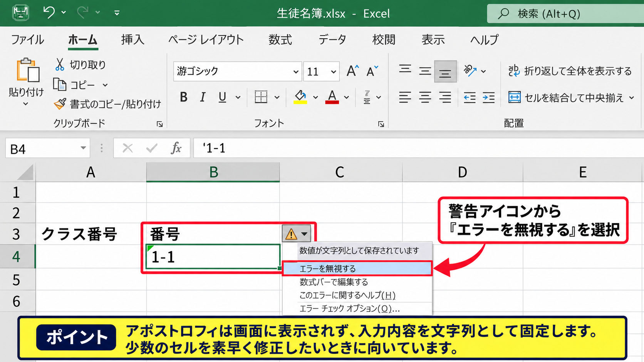Image resolution: width=644 pixels, height=362 pixels.
Task: Align text left icon
Action: coord(405,97)
